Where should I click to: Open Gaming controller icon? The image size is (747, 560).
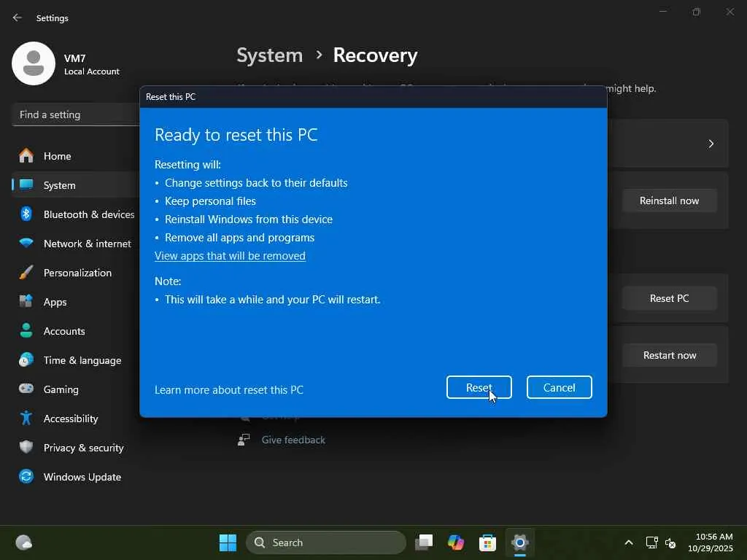[x=26, y=389]
